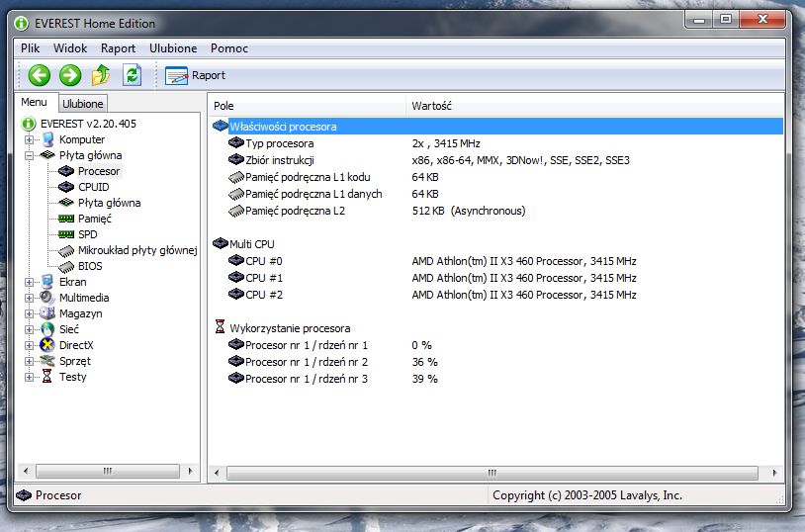Open Płyta główna parent category in tree

pos(90,155)
